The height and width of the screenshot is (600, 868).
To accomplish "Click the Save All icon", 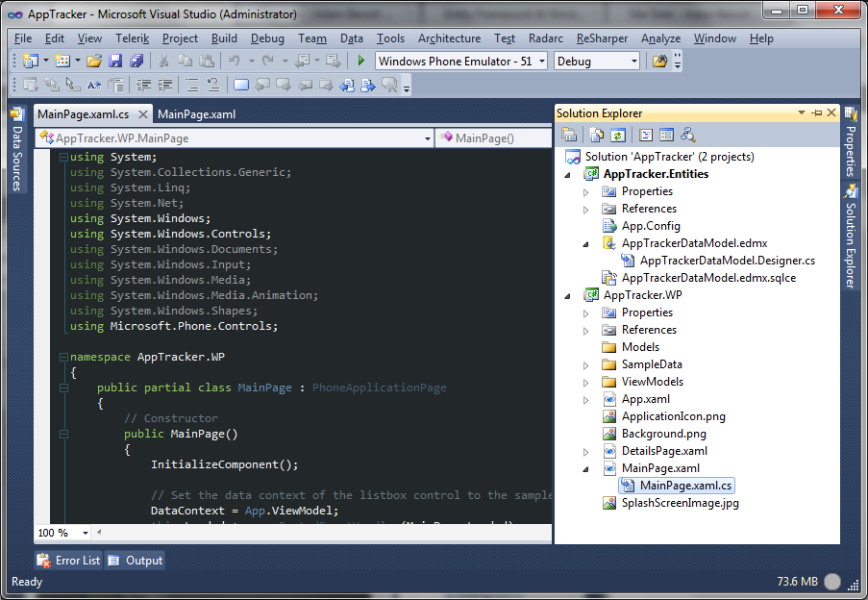I will (136, 61).
